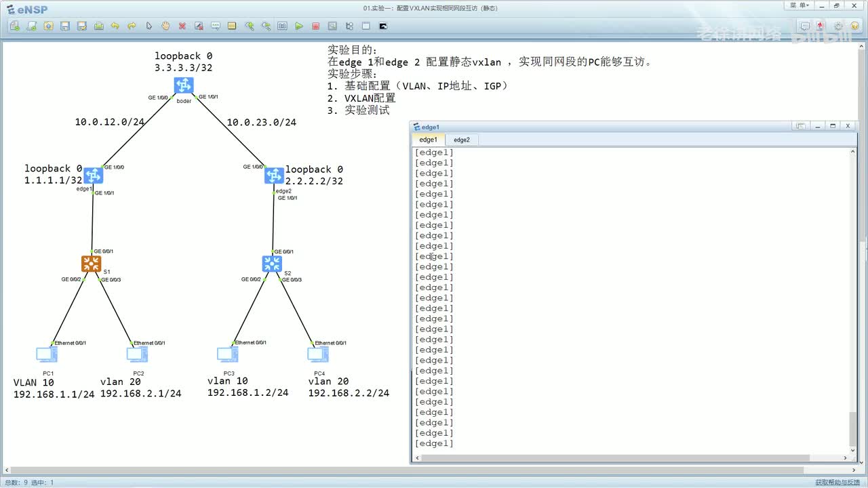Select the edge1 router device
The width and height of the screenshot is (868, 488).
coord(93,176)
